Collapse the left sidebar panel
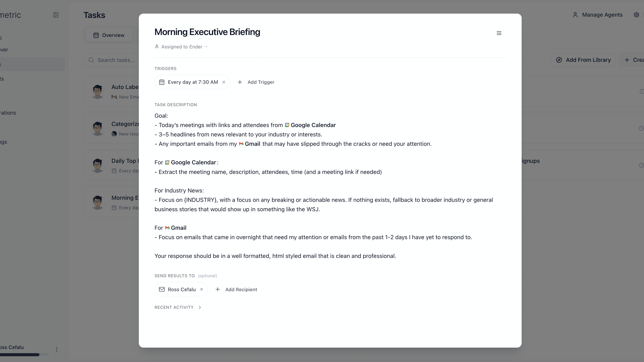 click(56, 15)
